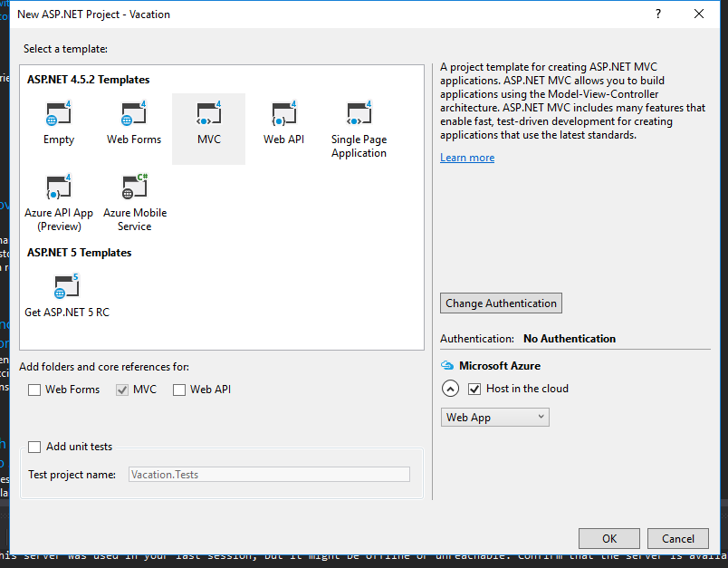The height and width of the screenshot is (568, 728).
Task: Click the No Authentication status text
Action: 570,339
